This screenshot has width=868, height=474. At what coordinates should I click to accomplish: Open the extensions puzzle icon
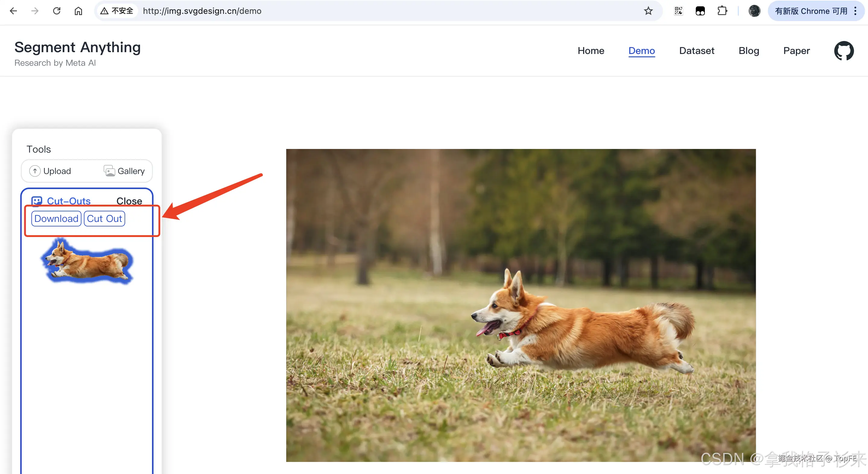722,11
